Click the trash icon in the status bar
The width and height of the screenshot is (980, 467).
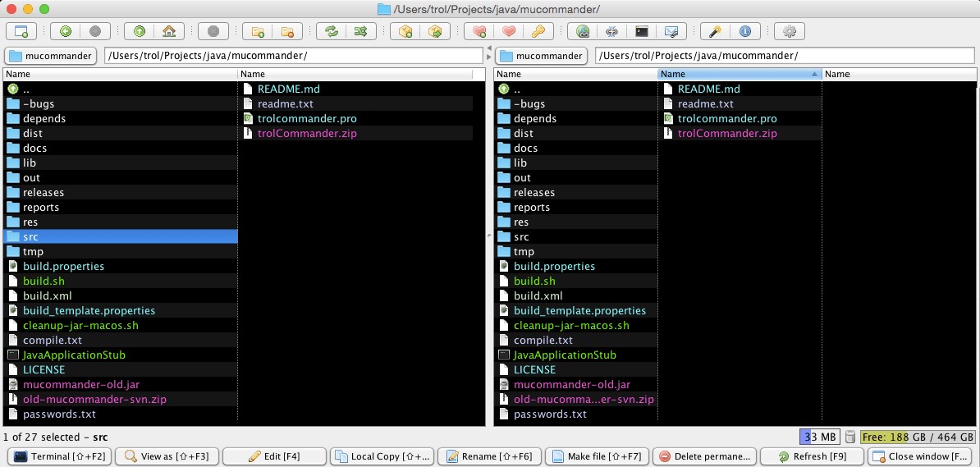click(x=851, y=437)
